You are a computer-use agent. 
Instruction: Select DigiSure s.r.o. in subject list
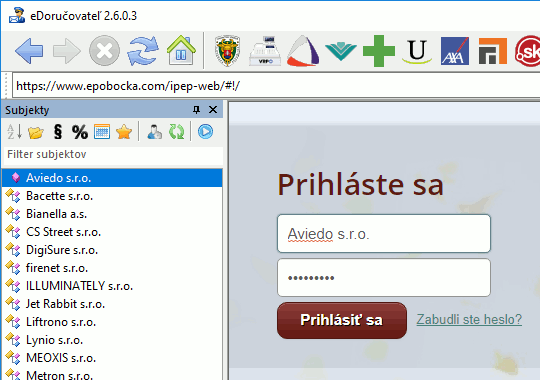(x=112, y=250)
